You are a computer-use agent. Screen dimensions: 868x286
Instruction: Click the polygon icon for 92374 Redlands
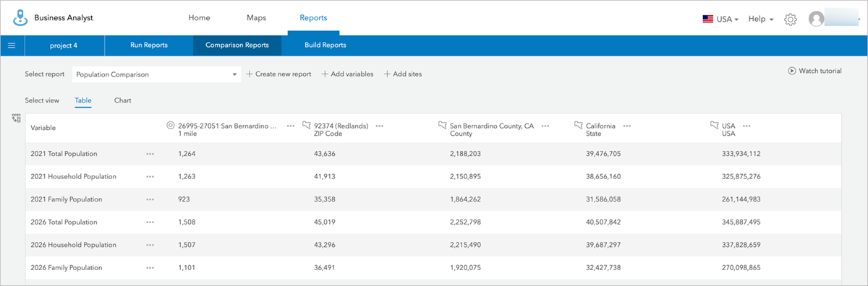click(x=307, y=125)
